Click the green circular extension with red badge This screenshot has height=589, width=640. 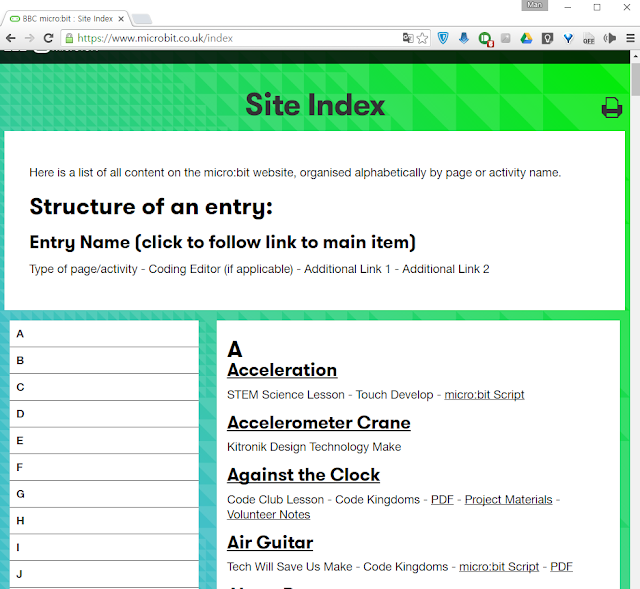tap(485, 39)
